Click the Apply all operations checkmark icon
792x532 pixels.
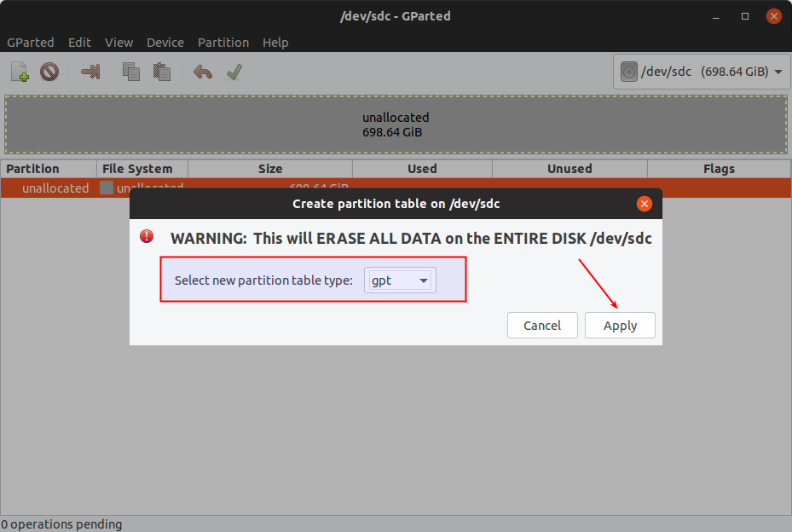click(234, 72)
